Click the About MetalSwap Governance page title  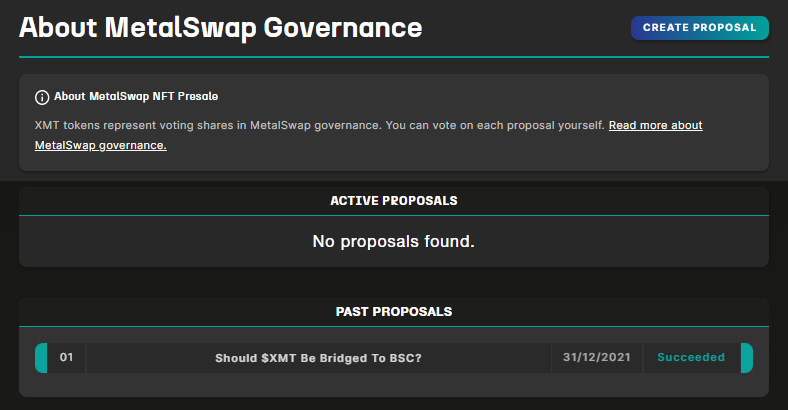point(220,27)
